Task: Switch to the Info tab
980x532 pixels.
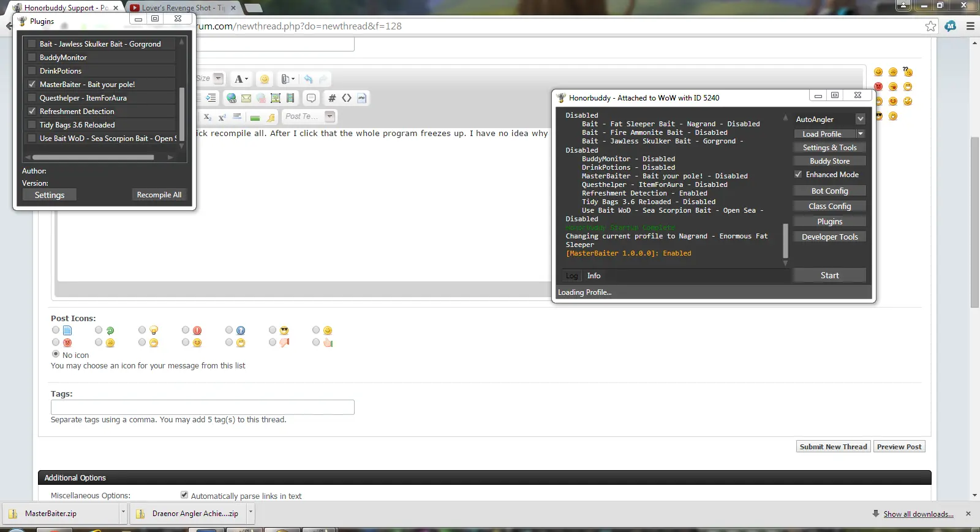Action: tap(594, 276)
